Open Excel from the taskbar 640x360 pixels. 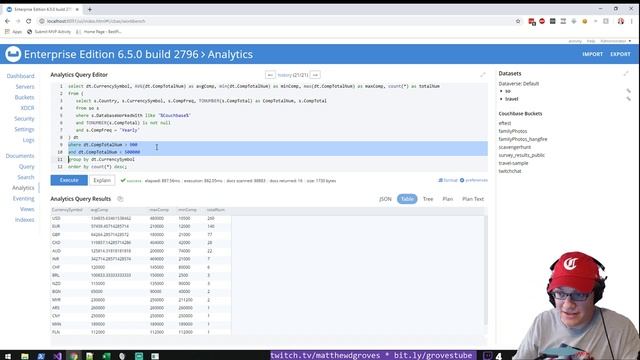tap(106, 356)
